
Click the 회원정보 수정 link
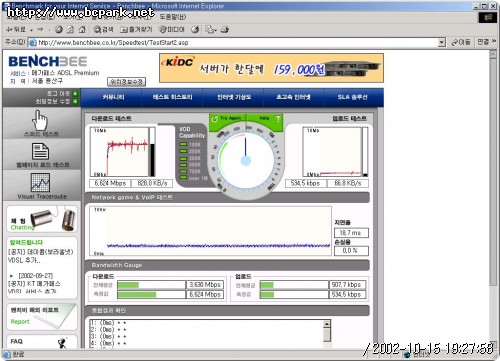(x=53, y=101)
